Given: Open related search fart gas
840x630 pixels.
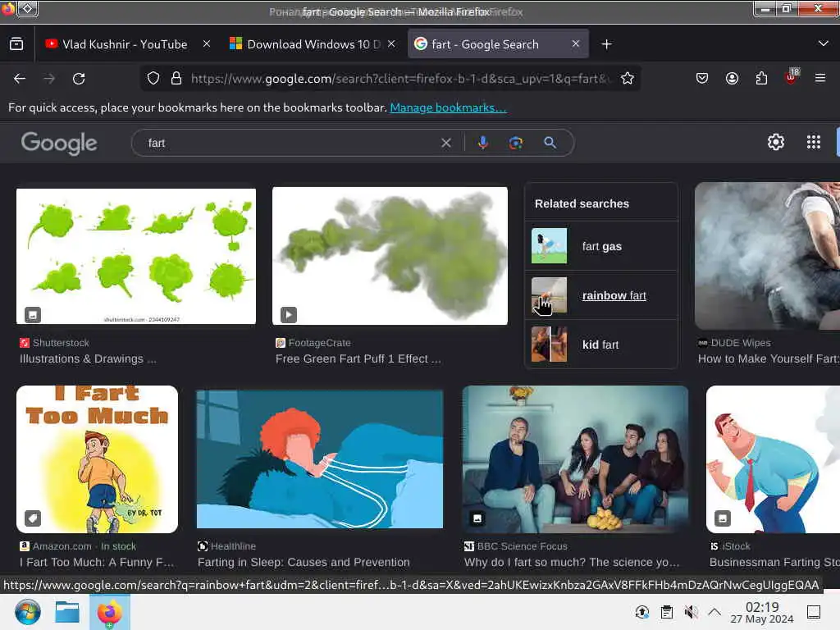Looking at the screenshot, I should [x=601, y=246].
